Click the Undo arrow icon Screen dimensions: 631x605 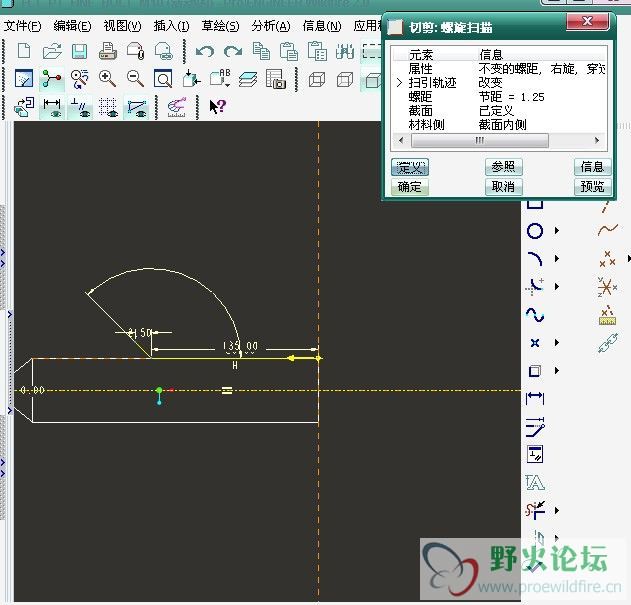205,52
